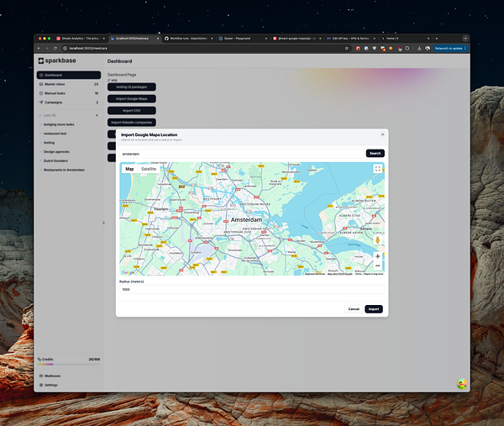This screenshot has width=504, height=426.
Task: Open the map Terms link
Action: click(x=358, y=274)
